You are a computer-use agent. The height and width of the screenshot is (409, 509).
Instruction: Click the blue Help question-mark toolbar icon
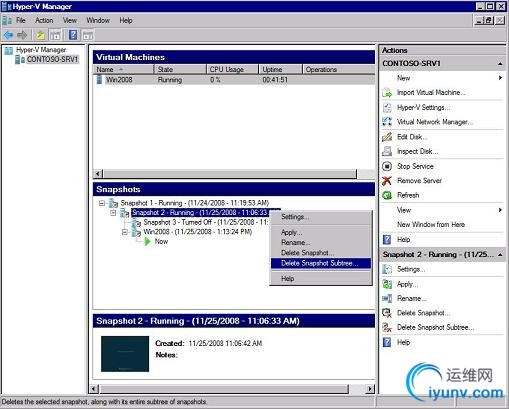73,35
